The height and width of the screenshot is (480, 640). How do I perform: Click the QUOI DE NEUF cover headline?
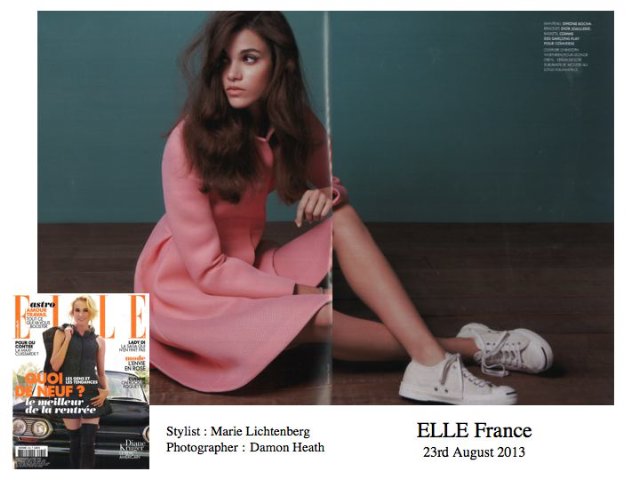click(51, 385)
